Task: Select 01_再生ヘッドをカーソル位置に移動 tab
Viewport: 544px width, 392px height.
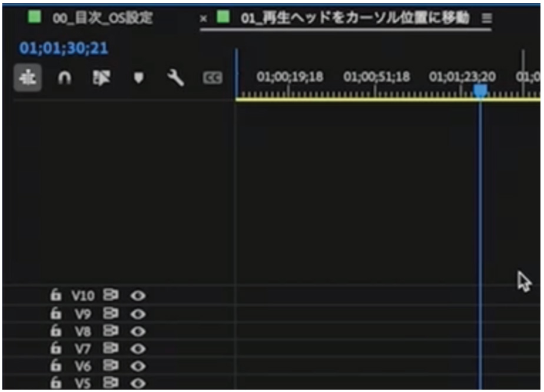Action: pos(354,18)
